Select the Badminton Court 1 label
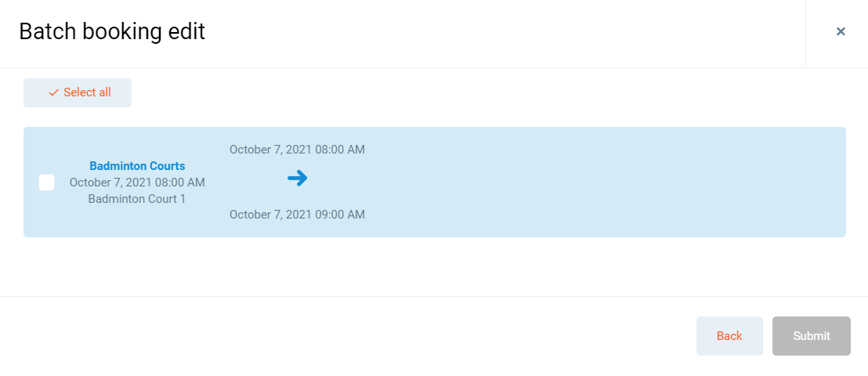This screenshot has height=376, width=868. (137, 199)
